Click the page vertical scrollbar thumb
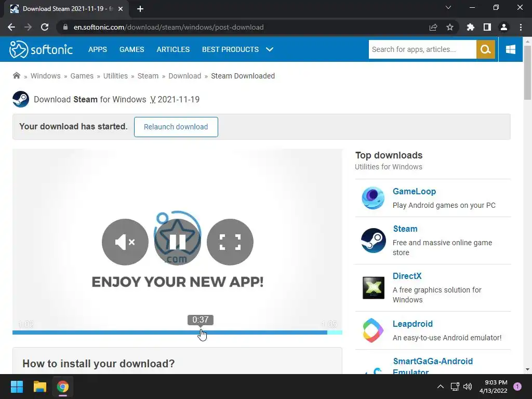The width and height of the screenshot is (532, 399). pyautogui.click(x=527, y=72)
